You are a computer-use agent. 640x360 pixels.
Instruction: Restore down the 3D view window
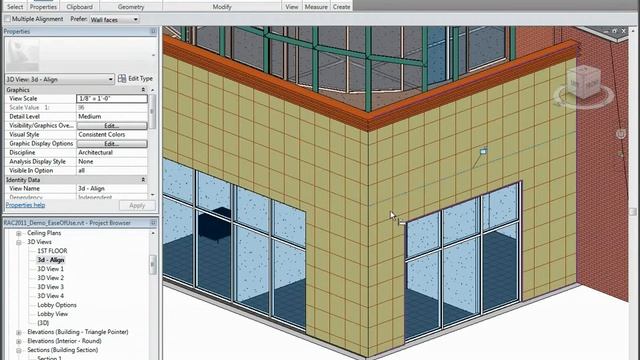pos(615,31)
